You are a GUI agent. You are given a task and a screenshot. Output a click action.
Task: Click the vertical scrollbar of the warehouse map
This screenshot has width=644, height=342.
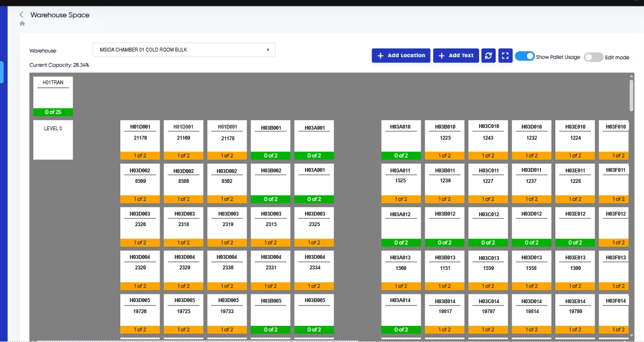631,95
